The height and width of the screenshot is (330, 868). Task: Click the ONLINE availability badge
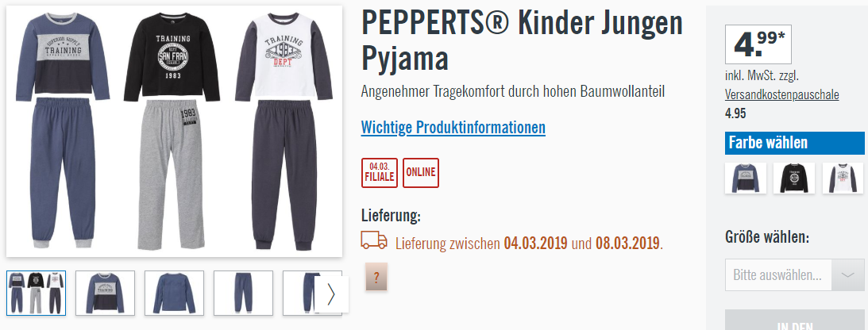[421, 173]
